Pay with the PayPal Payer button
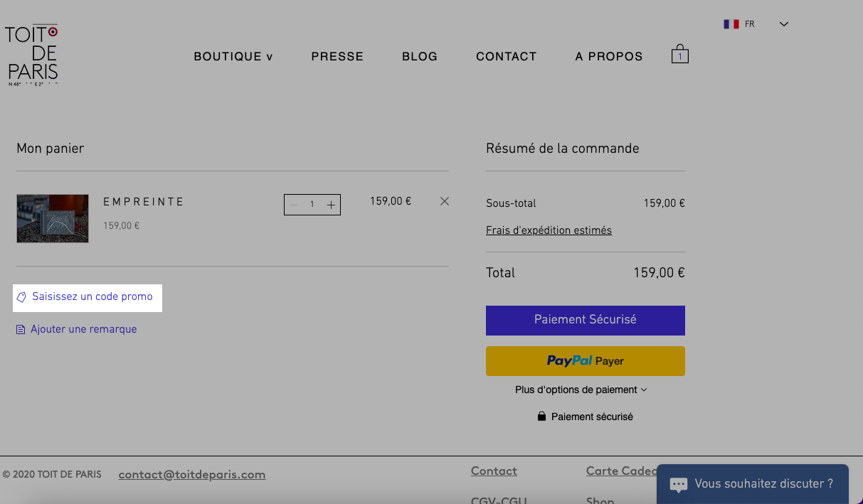 click(x=586, y=361)
